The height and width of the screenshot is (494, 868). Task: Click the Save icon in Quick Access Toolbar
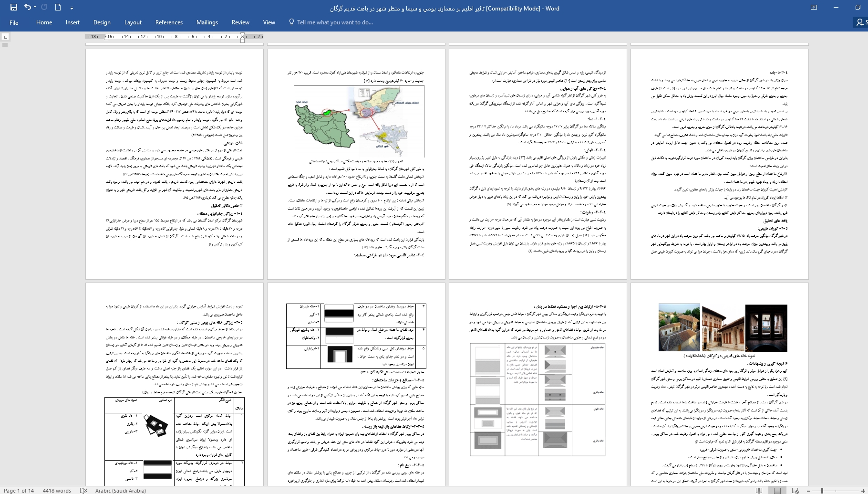tap(13, 7)
